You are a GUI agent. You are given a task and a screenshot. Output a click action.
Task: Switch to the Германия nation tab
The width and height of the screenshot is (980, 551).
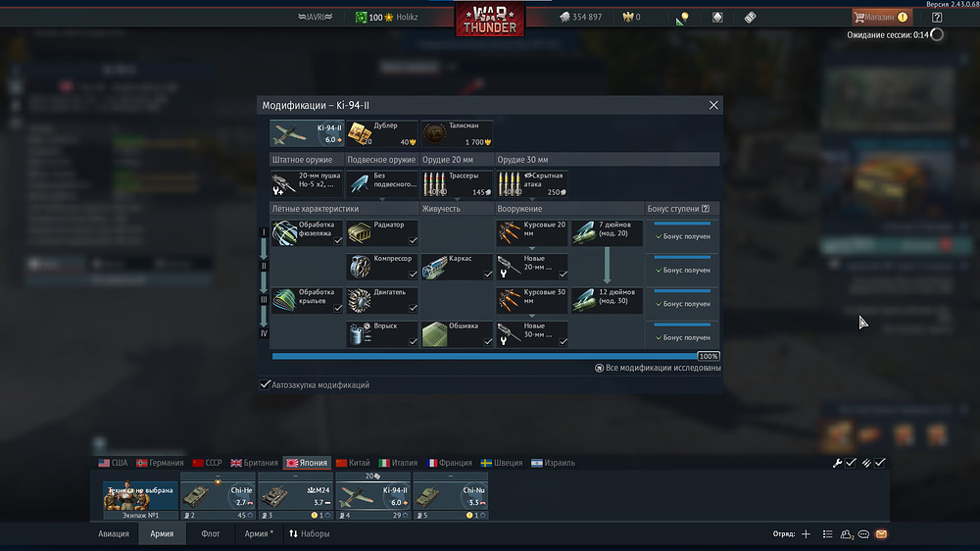click(160, 463)
